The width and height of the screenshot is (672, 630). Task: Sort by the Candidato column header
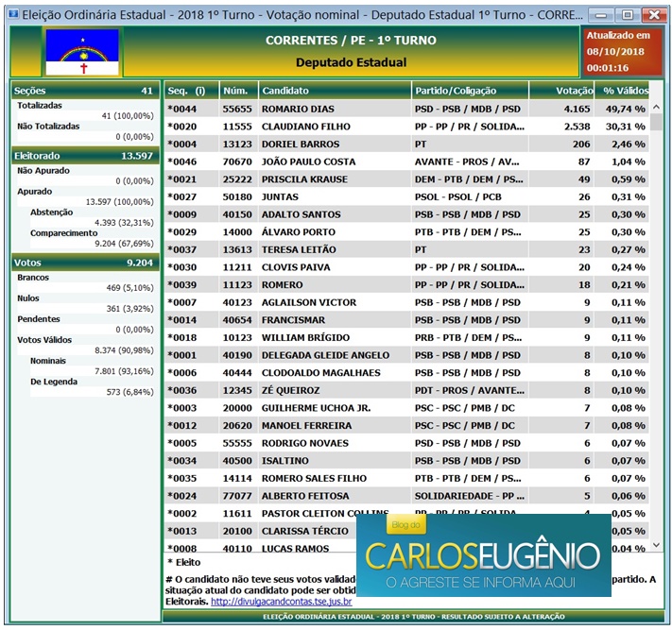coord(335,91)
